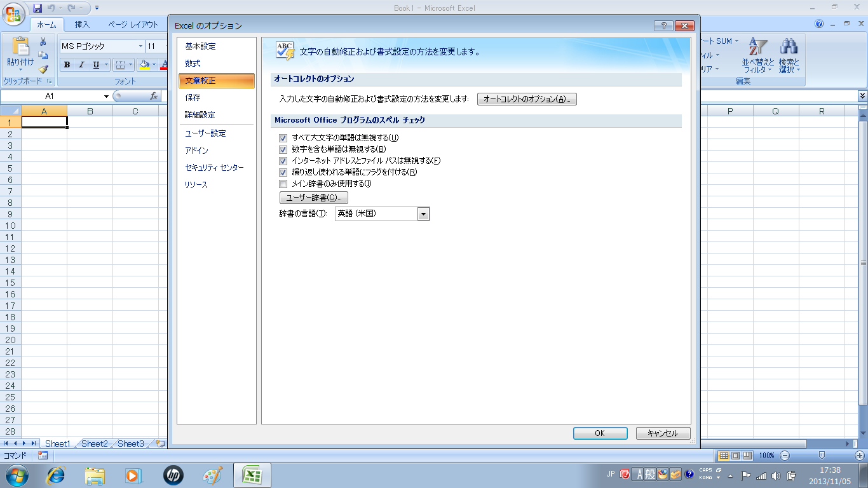The height and width of the screenshot is (488, 868).
Task: Expand the Name Box dropdown arrow
Action: coord(107,97)
